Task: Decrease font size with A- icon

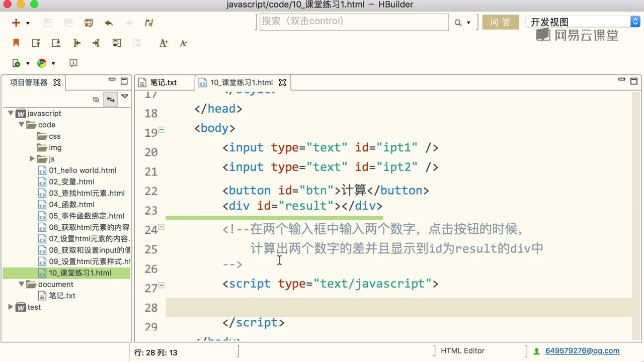Action: (x=183, y=43)
